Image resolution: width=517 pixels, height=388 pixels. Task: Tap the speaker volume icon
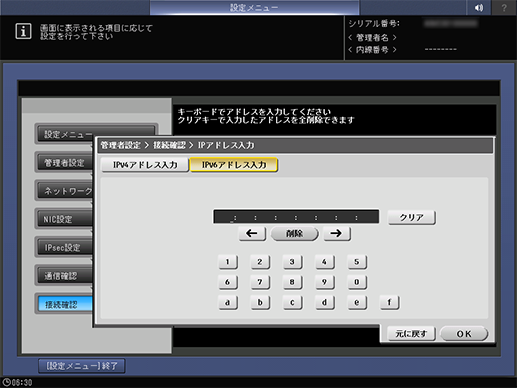[478, 7]
